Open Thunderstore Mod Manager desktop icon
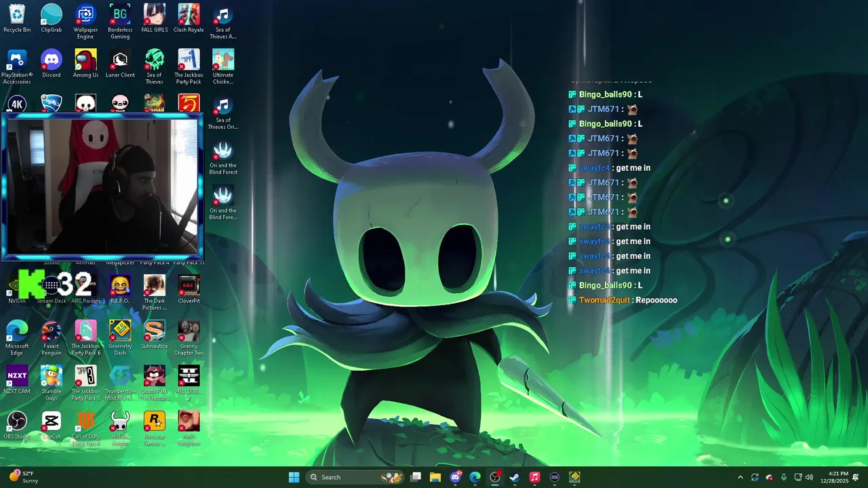The width and height of the screenshot is (868, 488). click(x=120, y=383)
